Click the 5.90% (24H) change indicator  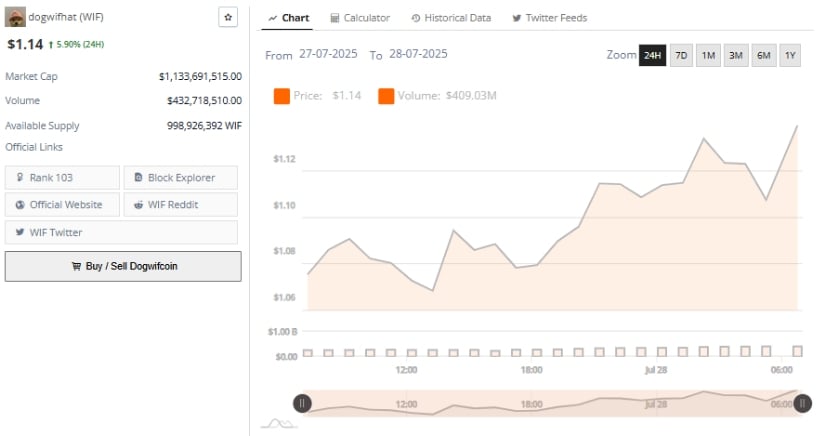[x=76, y=45]
